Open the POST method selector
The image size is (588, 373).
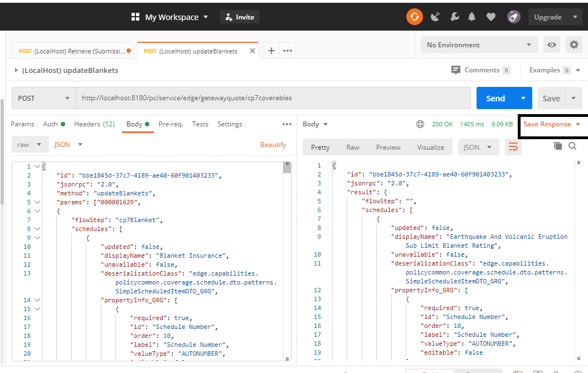[x=43, y=97]
